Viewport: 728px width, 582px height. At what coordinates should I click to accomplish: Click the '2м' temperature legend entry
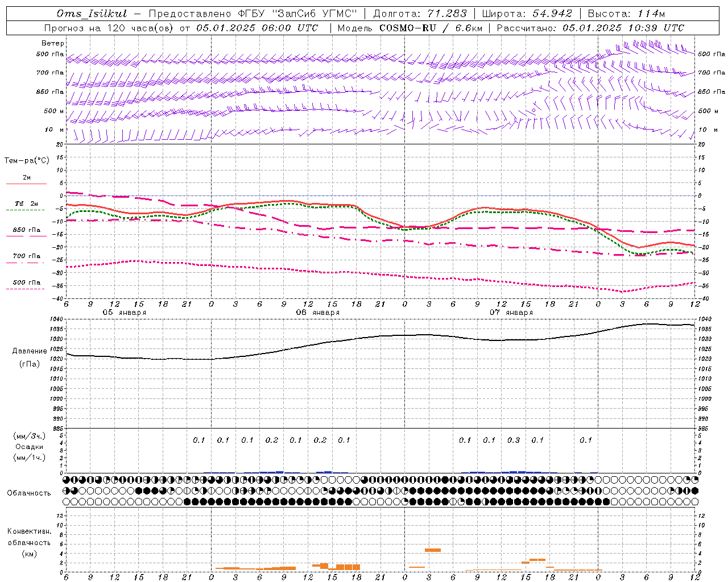[x=27, y=178]
